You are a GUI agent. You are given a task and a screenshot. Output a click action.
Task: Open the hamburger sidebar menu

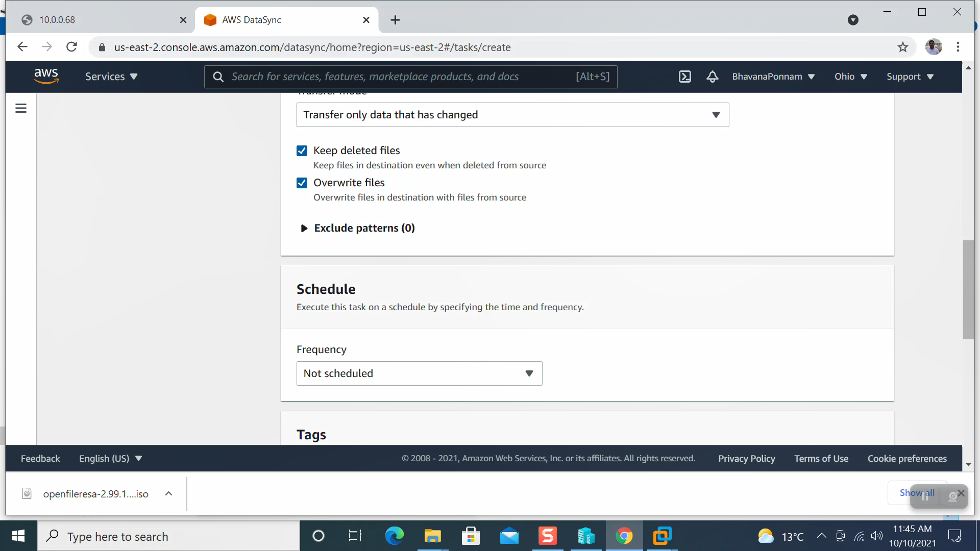20,108
